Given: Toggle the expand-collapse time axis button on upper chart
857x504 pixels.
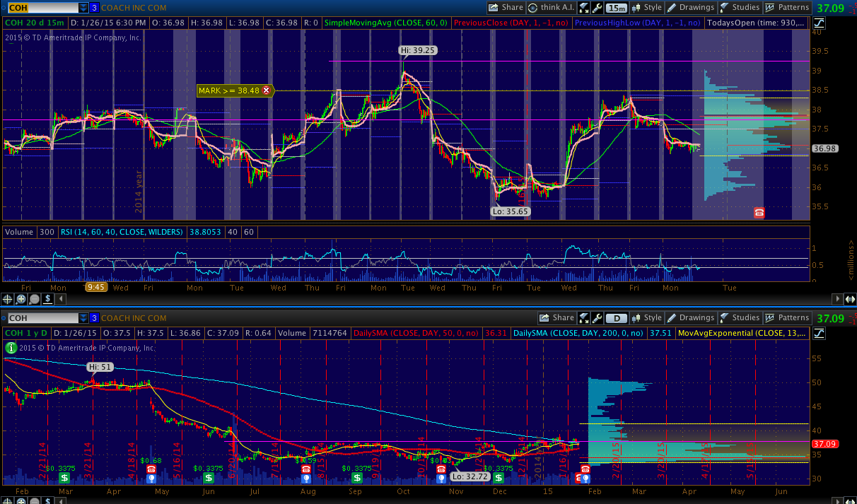Looking at the screenshot, I should 850,299.
